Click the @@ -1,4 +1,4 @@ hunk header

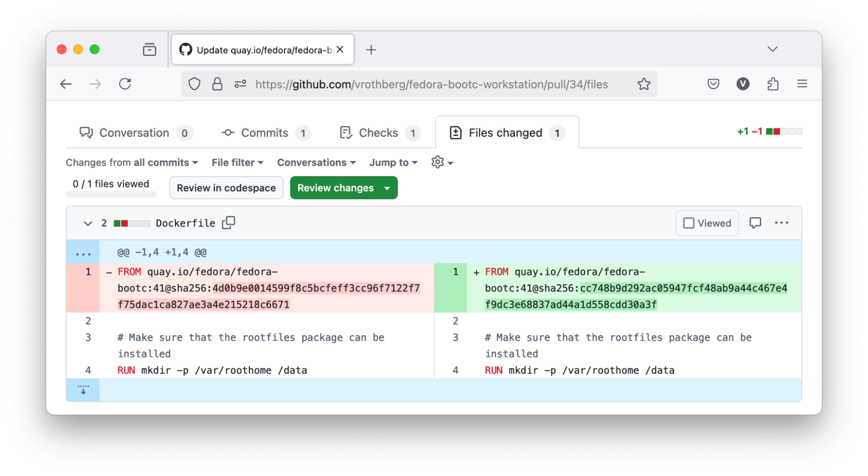click(162, 252)
